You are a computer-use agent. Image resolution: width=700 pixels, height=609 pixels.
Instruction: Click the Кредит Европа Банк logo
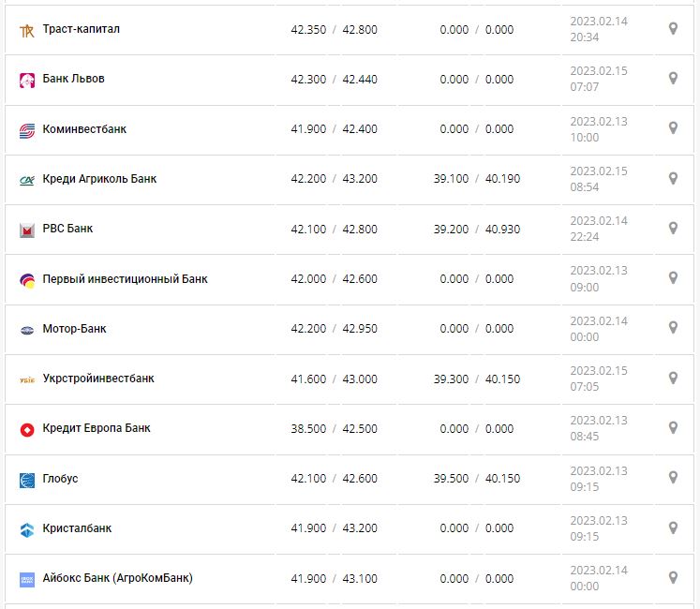point(26,429)
